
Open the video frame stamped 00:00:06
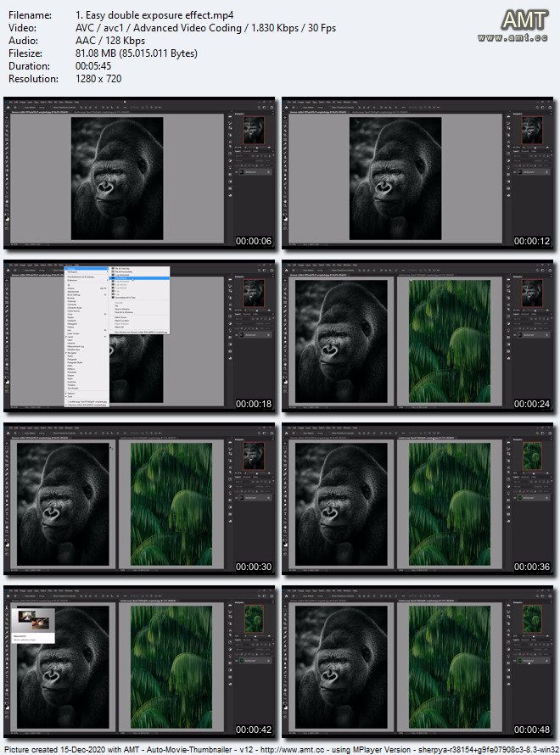(x=139, y=173)
